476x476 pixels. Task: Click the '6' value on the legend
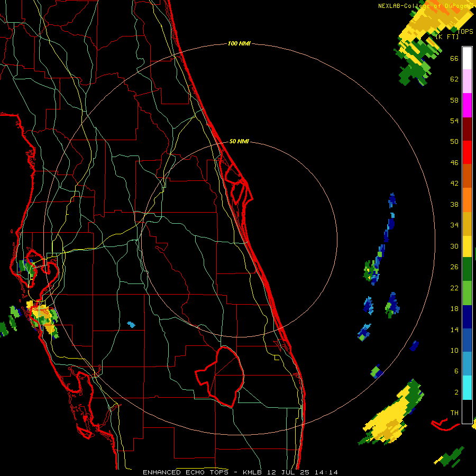pyautogui.click(x=456, y=371)
